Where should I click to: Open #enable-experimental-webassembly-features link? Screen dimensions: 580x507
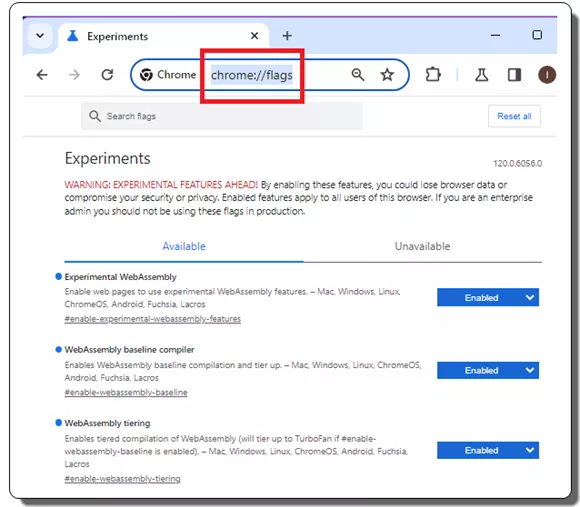[152, 319]
